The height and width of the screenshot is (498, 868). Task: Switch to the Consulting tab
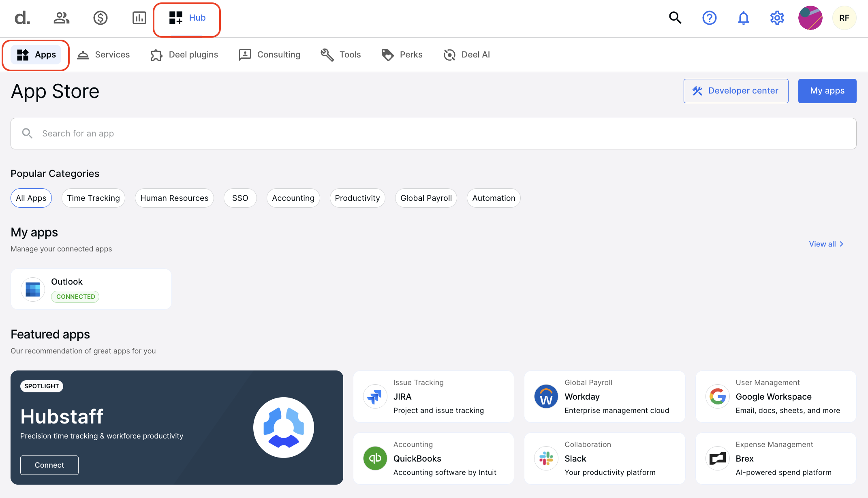(269, 55)
